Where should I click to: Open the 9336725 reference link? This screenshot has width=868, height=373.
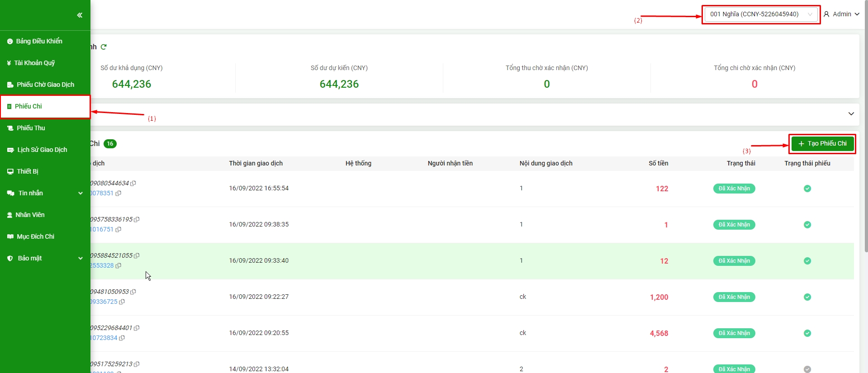(104, 302)
